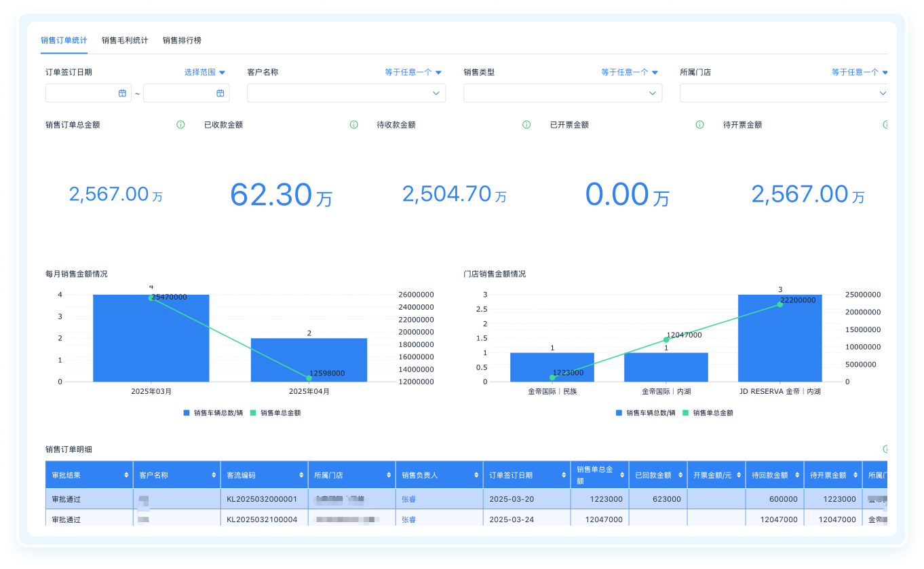
Task: Open 等于任意一个 condition for 销售类型
Action: point(630,72)
